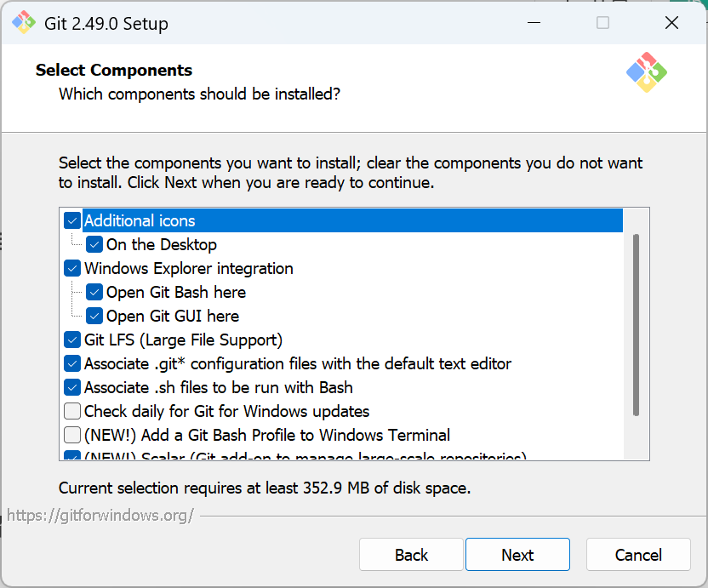
Task: Select the Open Git GUI here label
Action: pyautogui.click(x=173, y=317)
